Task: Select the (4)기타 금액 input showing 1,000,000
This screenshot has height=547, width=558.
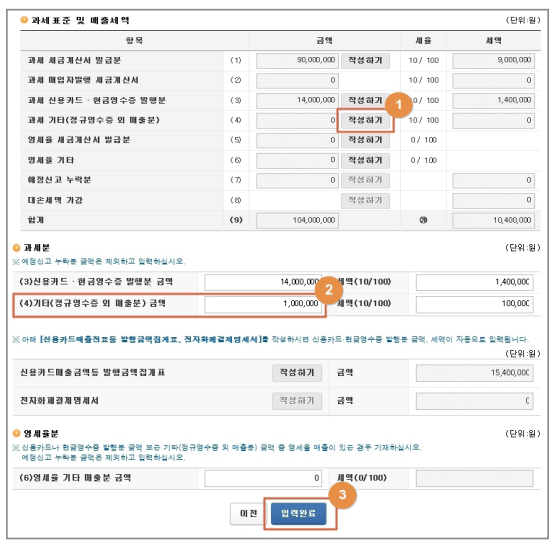Action: point(263,304)
